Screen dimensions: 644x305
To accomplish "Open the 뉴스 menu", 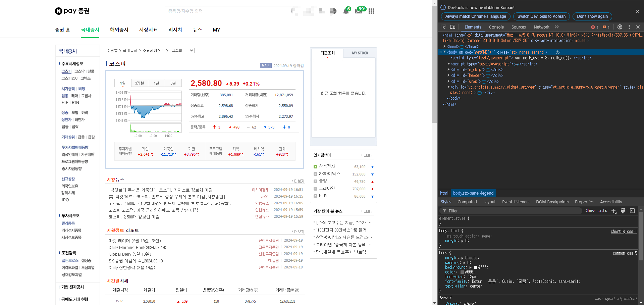I will [x=198, y=30].
